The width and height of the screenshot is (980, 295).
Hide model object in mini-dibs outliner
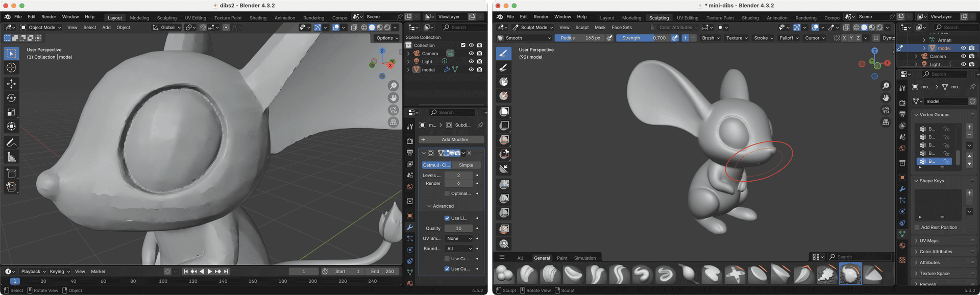click(x=964, y=48)
